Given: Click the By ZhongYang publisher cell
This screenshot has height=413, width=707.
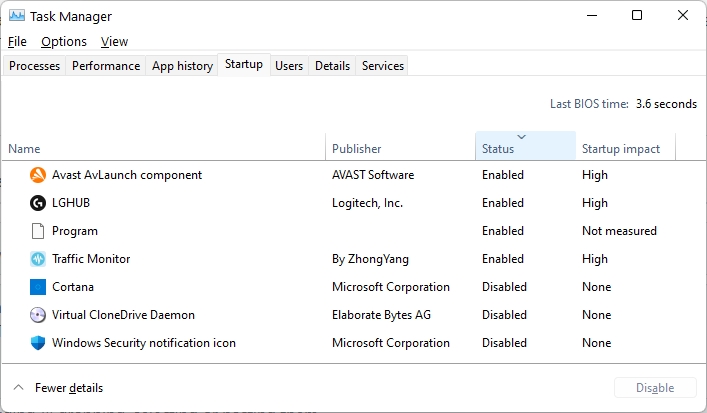Looking at the screenshot, I should point(370,259).
